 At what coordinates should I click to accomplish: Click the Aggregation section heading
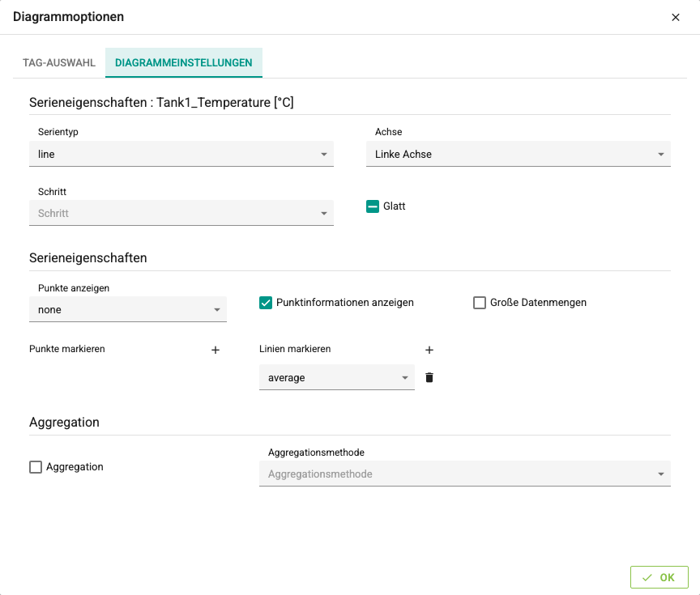tap(64, 423)
